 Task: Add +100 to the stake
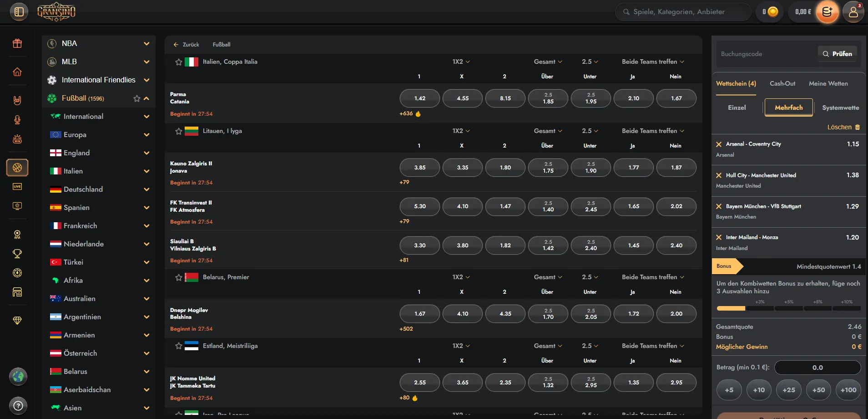(848, 390)
